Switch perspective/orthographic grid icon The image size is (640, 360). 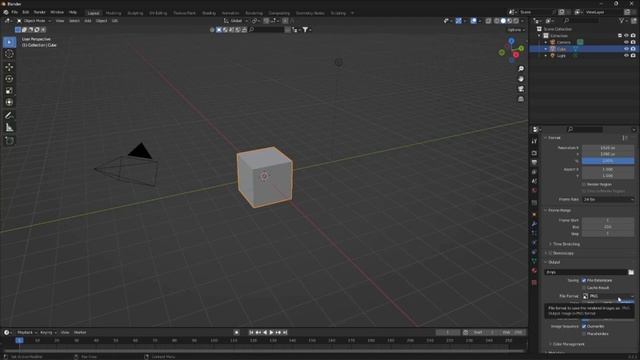pos(521,99)
